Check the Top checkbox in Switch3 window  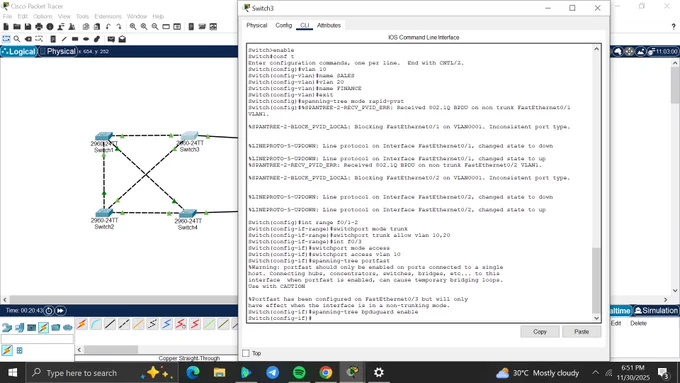point(246,353)
